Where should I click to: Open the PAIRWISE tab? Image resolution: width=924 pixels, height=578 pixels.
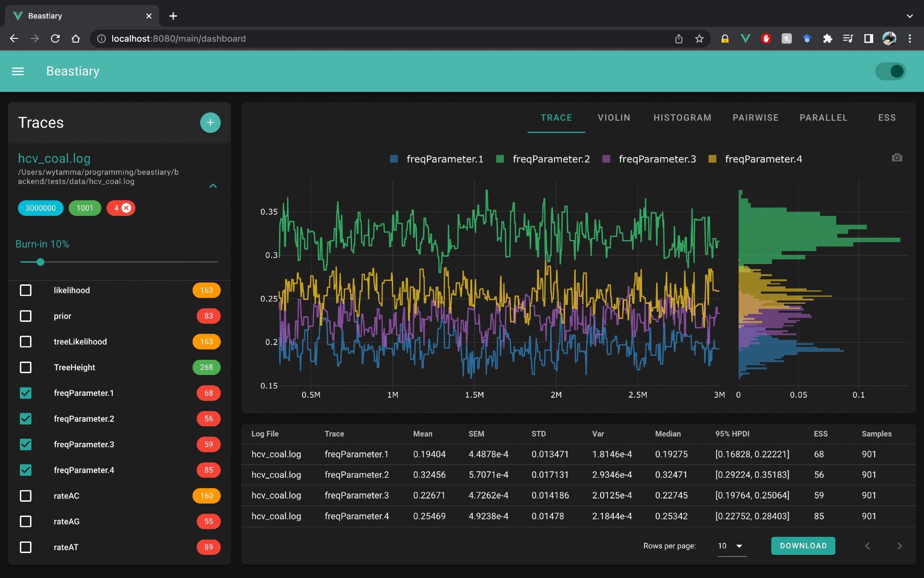pos(755,118)
